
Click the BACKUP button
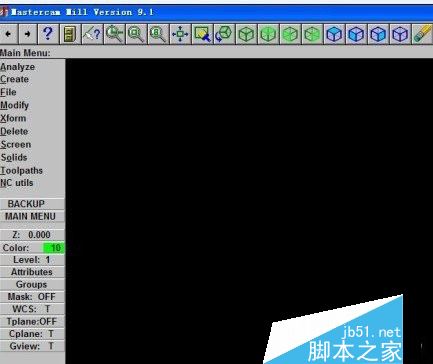(x=32, y=204)
